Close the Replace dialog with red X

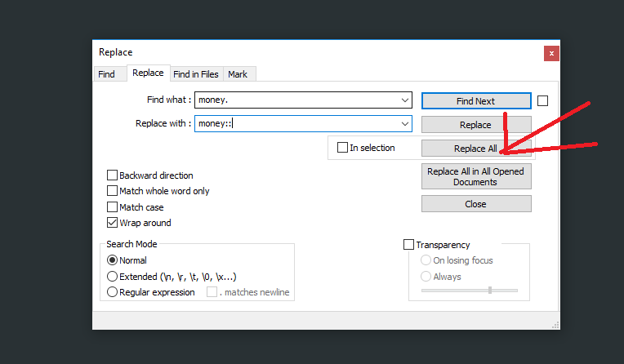coord(551,53)
